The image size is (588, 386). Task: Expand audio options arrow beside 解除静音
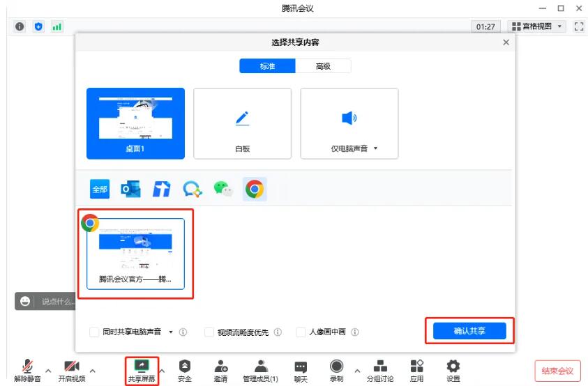pyautogui.click(x=48, y=370)
